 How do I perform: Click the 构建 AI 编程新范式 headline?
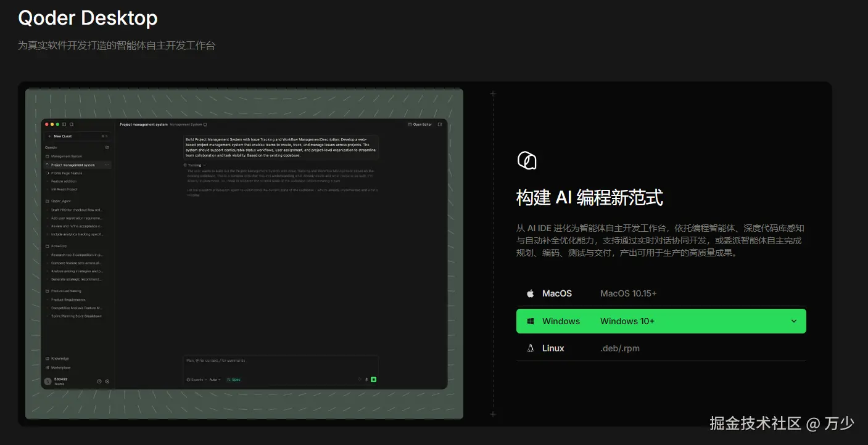click(x=589, y=198)
